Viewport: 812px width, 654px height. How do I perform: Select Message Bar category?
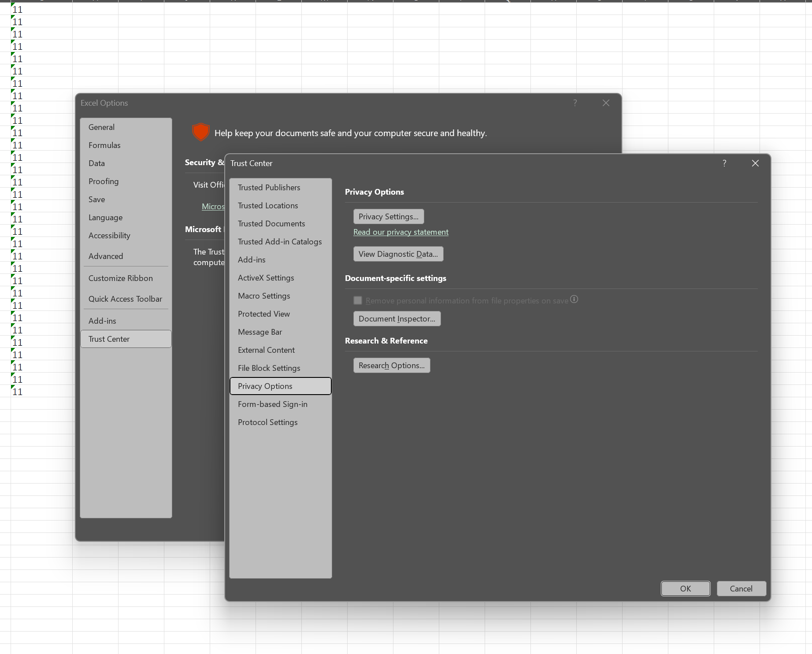(x=281, y=332)
